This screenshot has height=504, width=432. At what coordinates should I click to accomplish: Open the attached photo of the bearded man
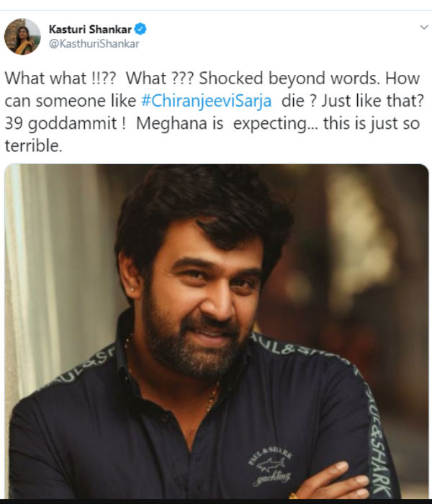click(x=216, y=331)
